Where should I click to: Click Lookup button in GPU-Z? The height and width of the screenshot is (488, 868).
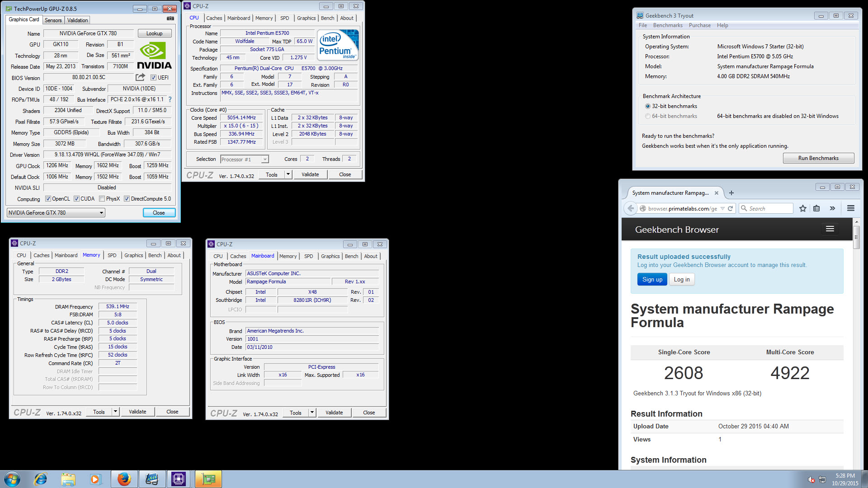pos(154,33)
